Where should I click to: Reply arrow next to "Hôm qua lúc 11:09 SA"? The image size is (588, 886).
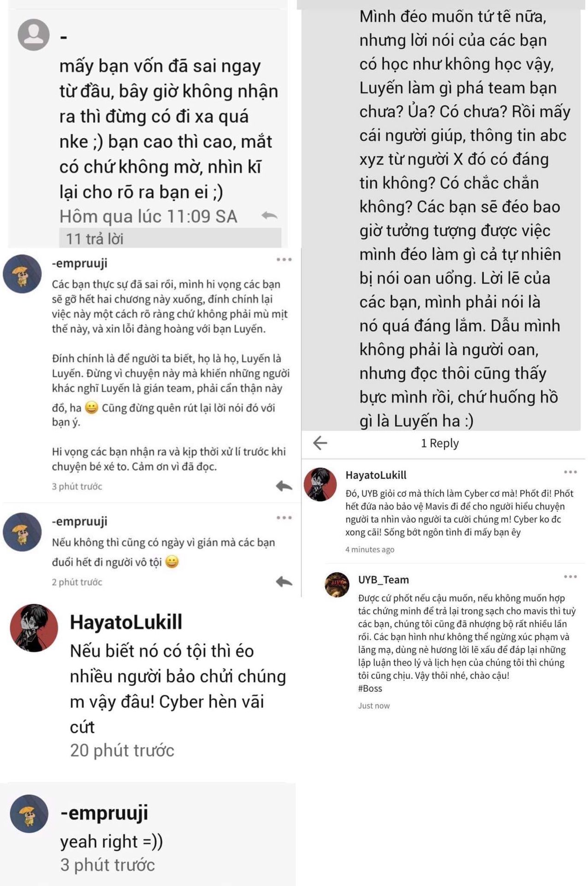[x=269, y=216]
